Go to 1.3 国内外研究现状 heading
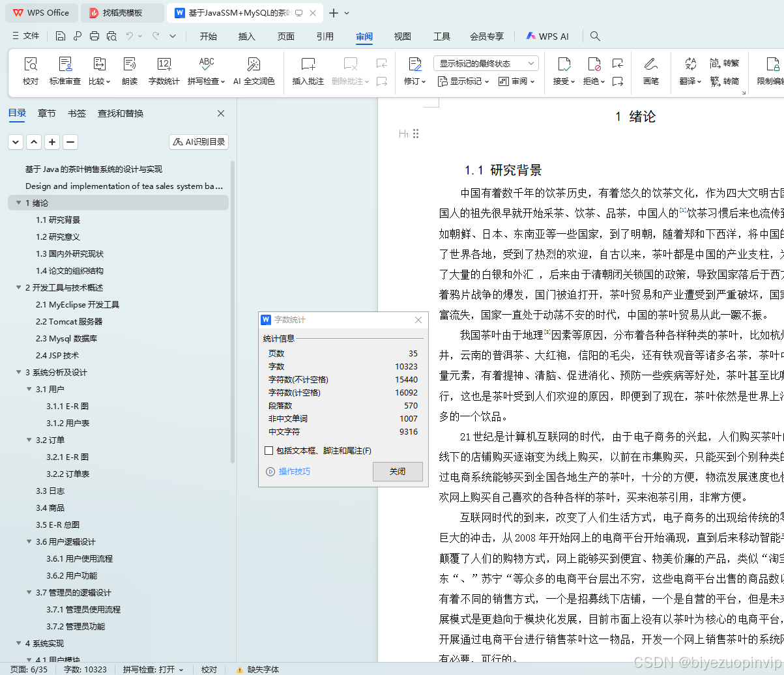This screenshot has width=784, height=675. click(x=70, y=253)
